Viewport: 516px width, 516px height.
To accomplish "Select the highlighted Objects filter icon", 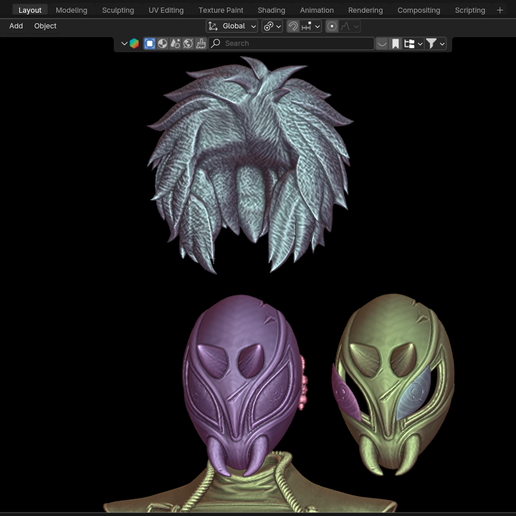I will 150,44.
